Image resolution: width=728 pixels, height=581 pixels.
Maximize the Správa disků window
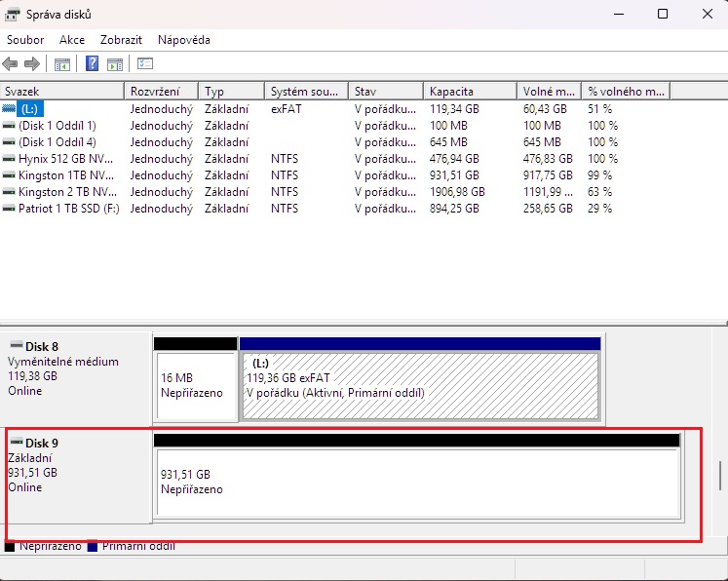click(x=663, y=14)
